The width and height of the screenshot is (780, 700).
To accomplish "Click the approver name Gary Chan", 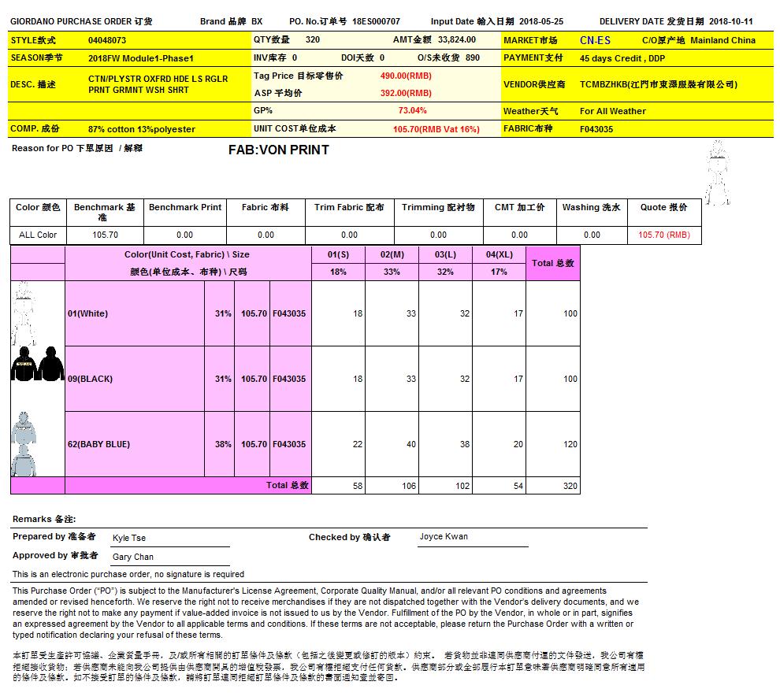I will [133, 557].
